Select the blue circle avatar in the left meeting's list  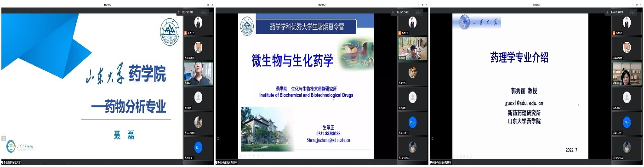(x=198, y=147)
